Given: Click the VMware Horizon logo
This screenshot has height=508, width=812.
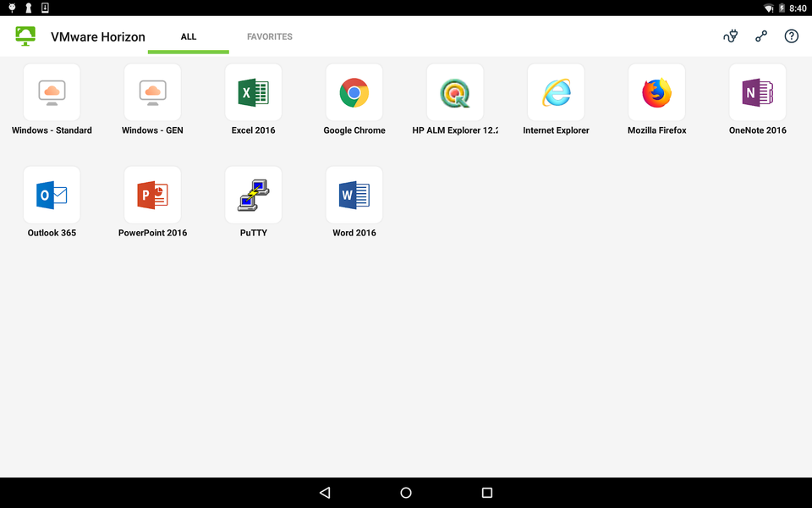Looking at the screenshot, I should (x=25, y=36).
